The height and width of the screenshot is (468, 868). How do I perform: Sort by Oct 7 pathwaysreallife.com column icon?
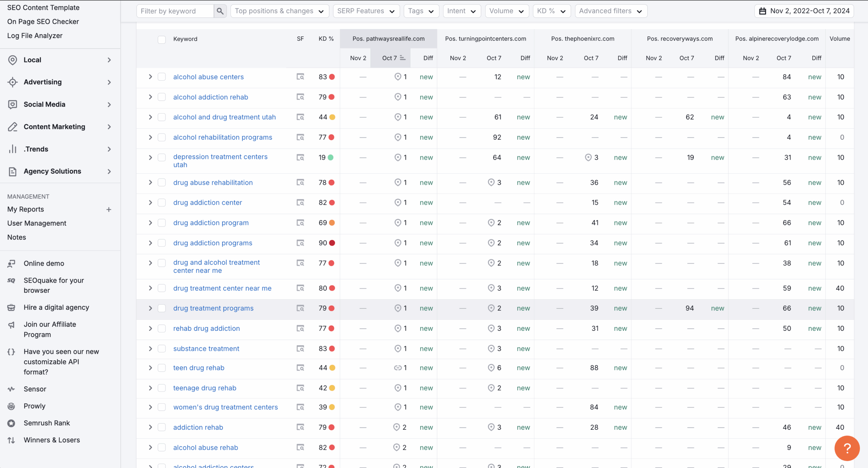(x=402, y=58)
